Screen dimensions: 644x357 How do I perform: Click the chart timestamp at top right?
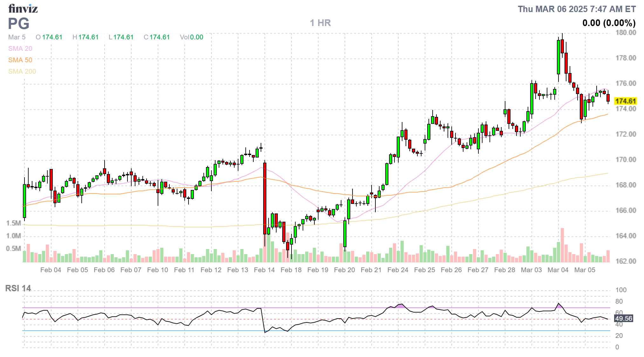[577, 9]
